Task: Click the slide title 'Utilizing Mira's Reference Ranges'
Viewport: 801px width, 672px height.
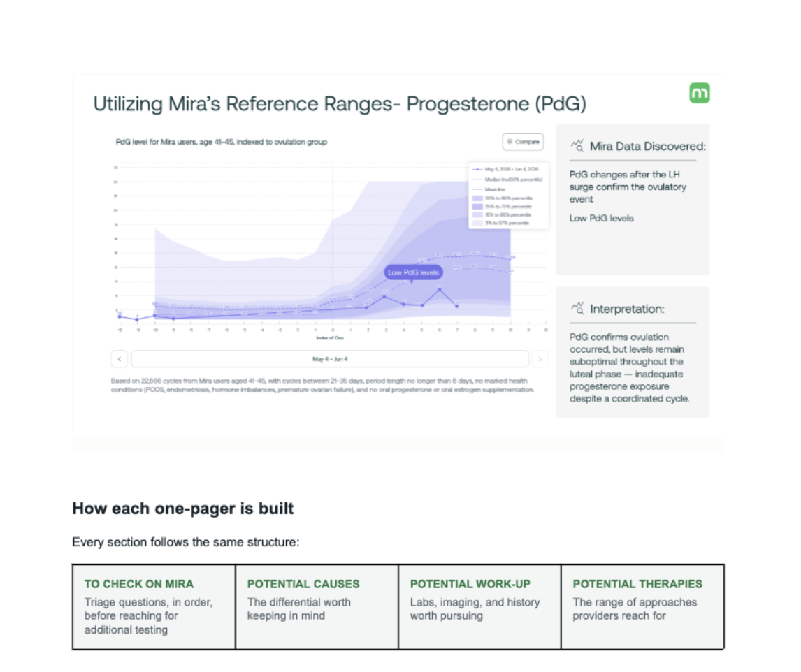Action: (339, 104)
